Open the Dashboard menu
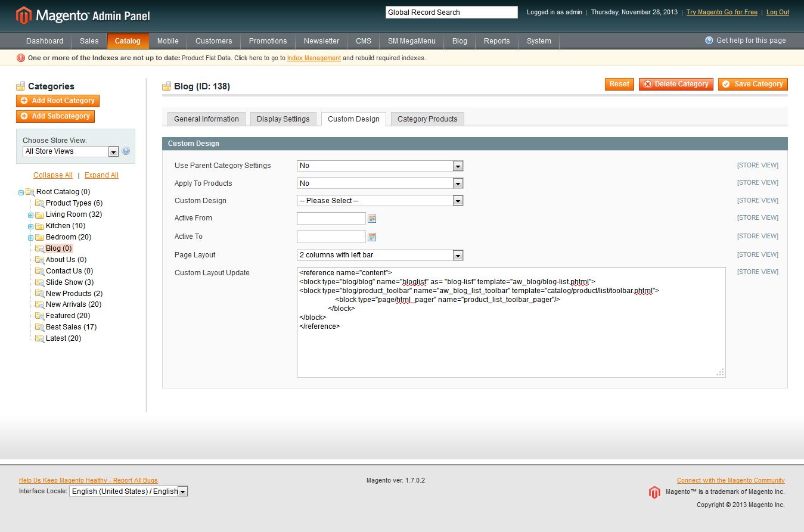Viewport: 804px width, 532px height. pos(45,41)
